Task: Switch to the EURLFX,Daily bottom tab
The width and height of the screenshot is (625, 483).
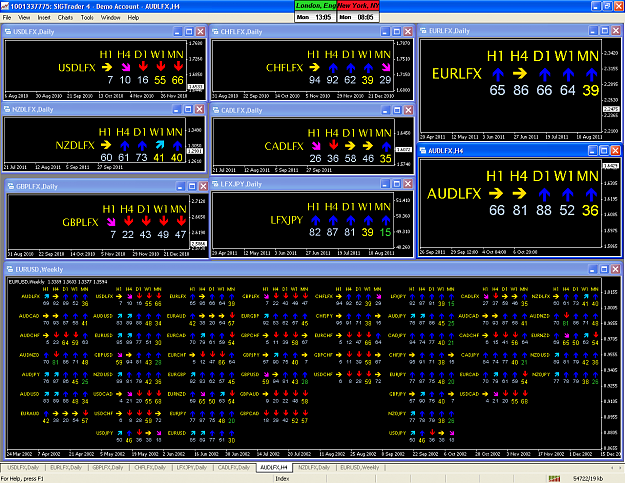Action: (66, 467)
